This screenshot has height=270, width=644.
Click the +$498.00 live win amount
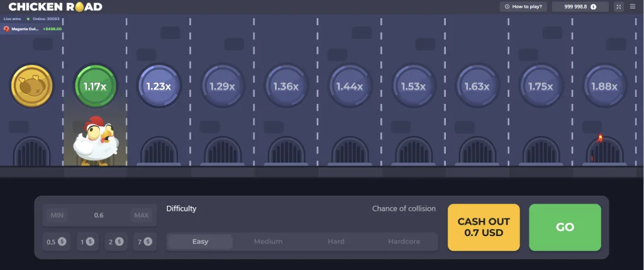[52, 29]
